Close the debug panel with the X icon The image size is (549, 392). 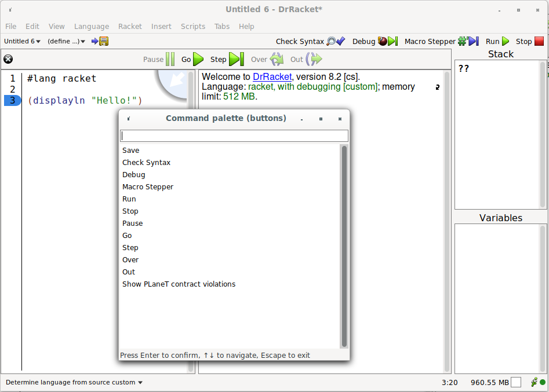pyautogui.click(x=8, y=59)
